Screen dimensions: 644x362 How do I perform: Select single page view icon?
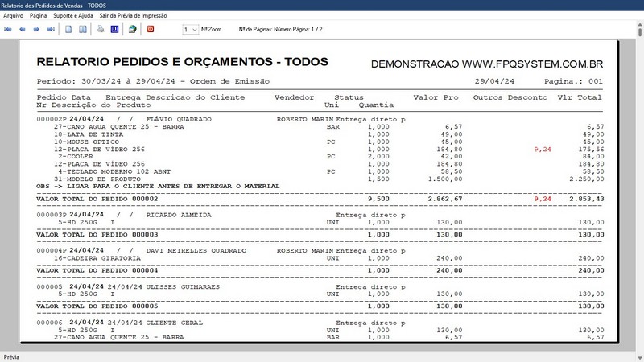pyautogui.click(x=68, y=29)
